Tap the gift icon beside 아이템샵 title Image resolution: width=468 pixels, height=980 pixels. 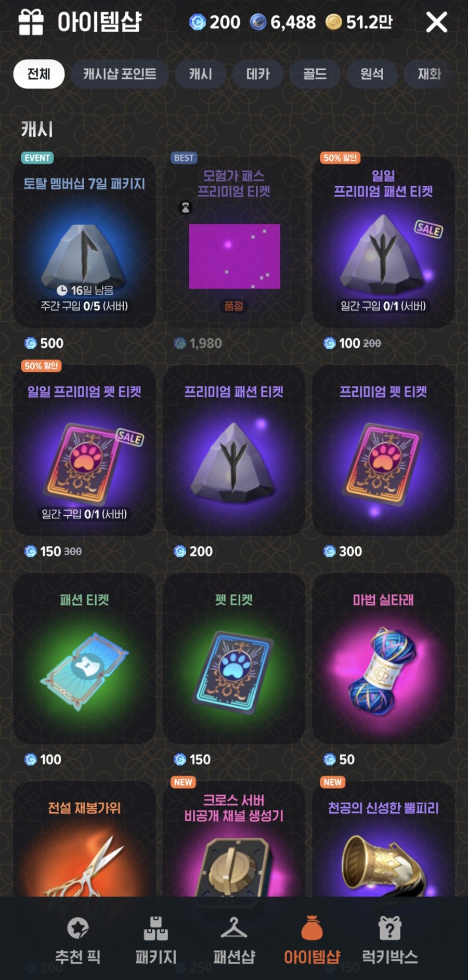pos(31,22)
